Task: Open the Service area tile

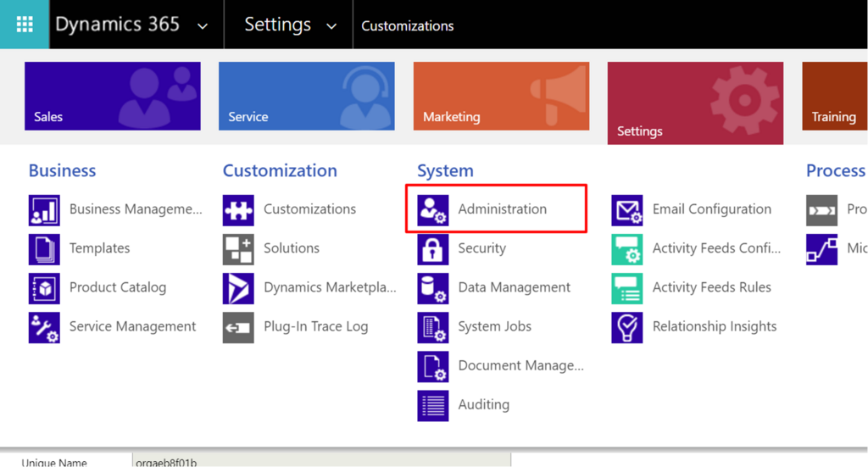Action: 307,97
